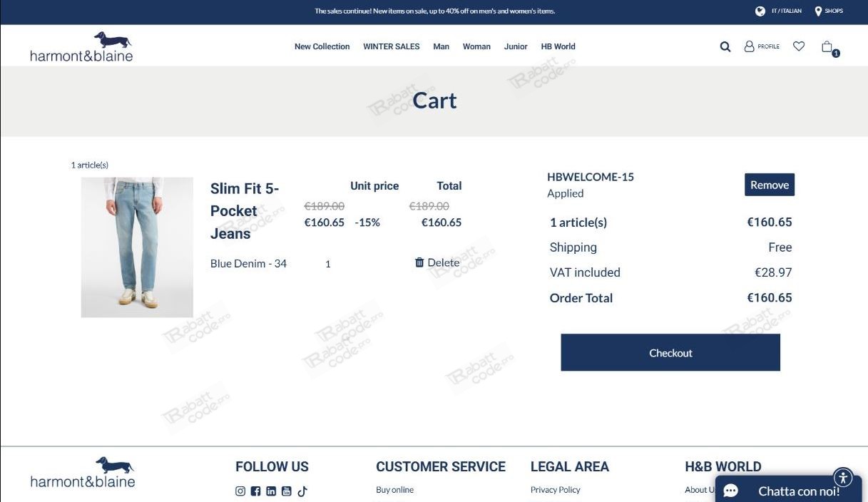Proceed with the Checkout button
The height and width of the screenshot is (502, 868).
(670, 353)
